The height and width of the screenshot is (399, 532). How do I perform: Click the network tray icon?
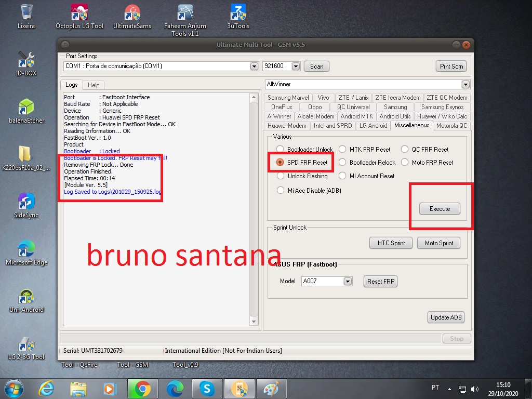pyautogui.click(x=462, y=389)
